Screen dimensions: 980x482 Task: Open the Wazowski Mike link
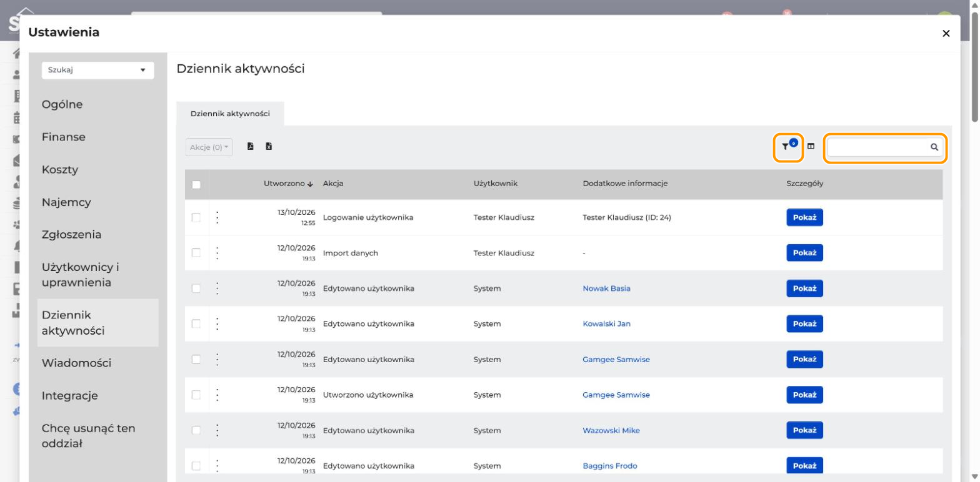[611, 431]
